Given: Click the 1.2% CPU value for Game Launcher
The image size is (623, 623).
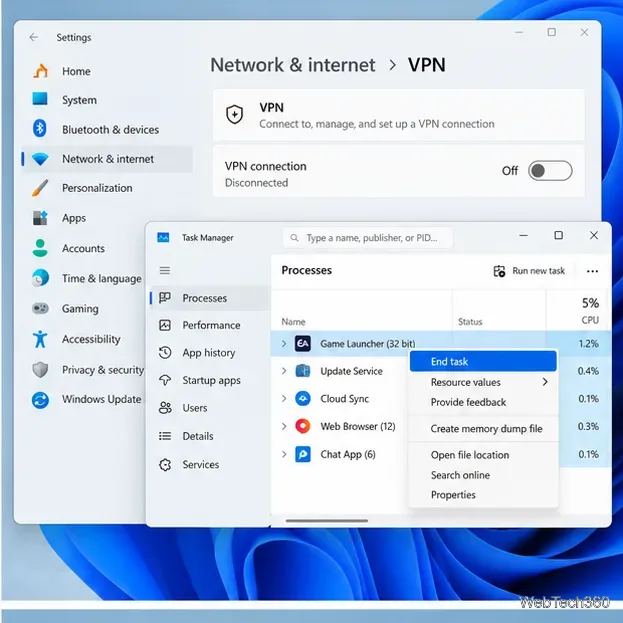Looking at the screenshot, I should coord(588,344).
